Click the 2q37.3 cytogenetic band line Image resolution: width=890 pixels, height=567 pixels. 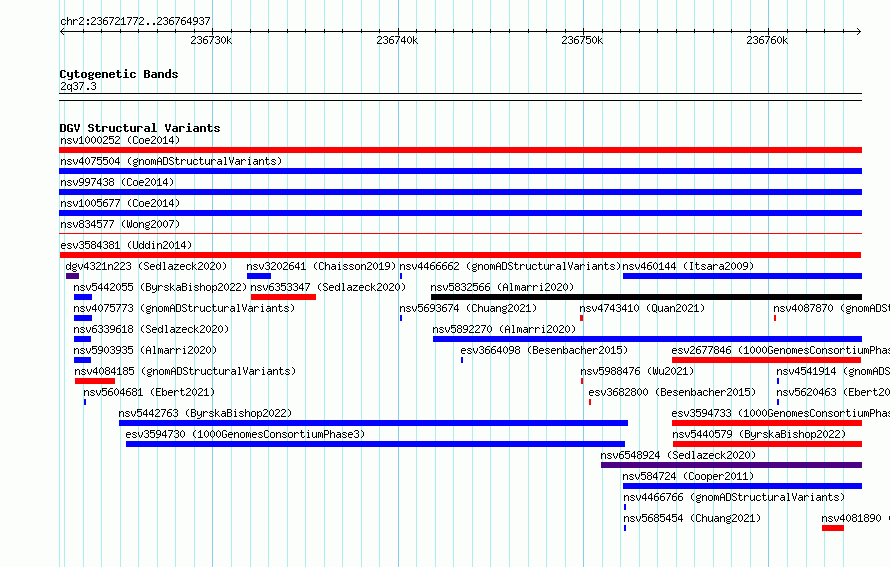(460, 97)
